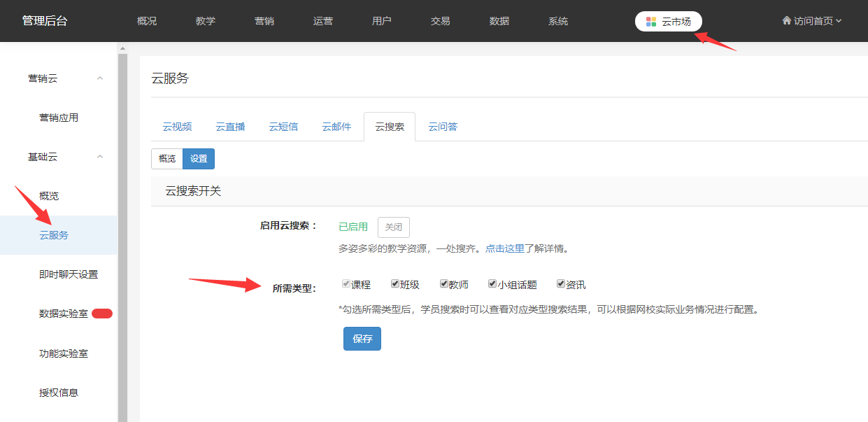The width and height of the screenshot is (868, 422).
Task: Collapse the 基础云 sidebar section
Action: click(100, 157)
